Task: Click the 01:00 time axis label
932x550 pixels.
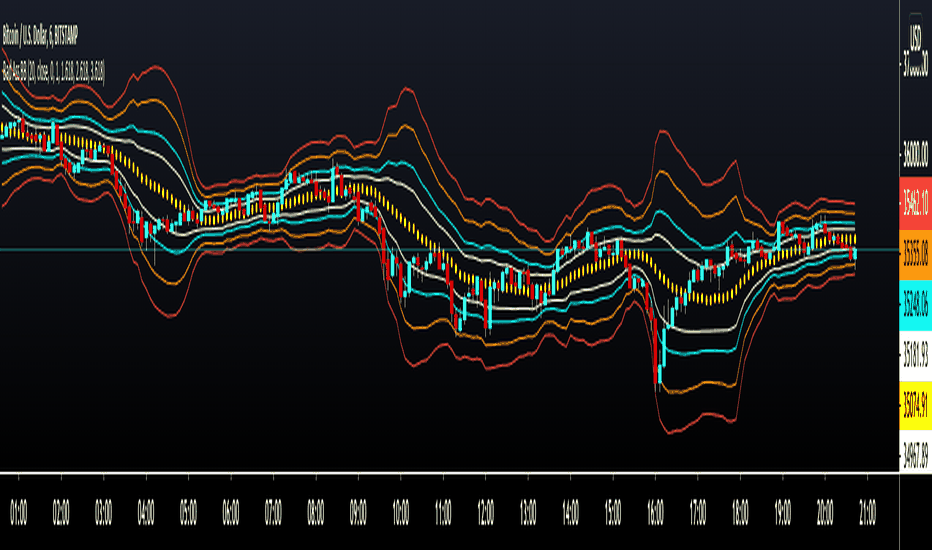Action: [x=18, y=512]
